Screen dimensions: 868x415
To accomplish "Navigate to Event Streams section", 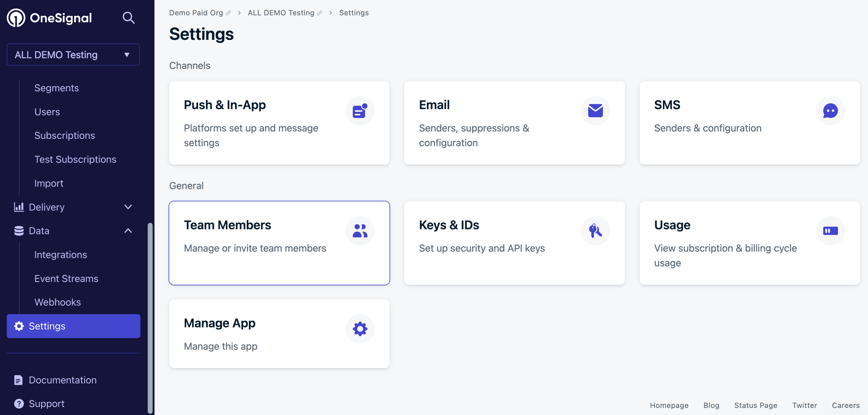I will point(66,278).
